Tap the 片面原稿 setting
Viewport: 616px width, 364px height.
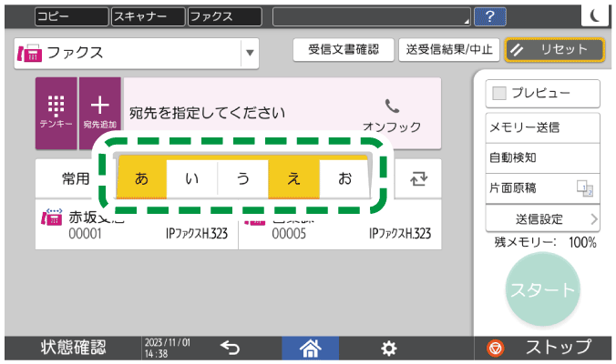[x=542, y=188]
